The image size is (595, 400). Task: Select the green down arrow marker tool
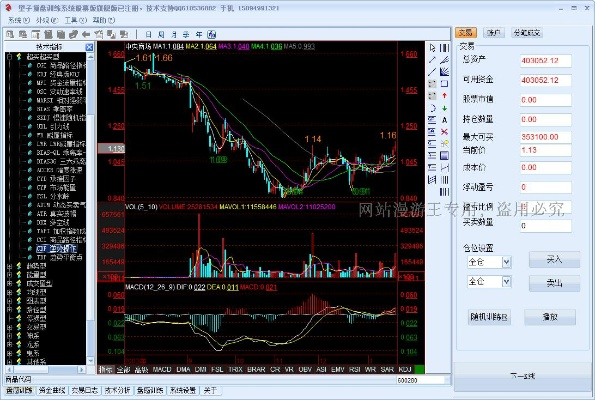(444, 108)
